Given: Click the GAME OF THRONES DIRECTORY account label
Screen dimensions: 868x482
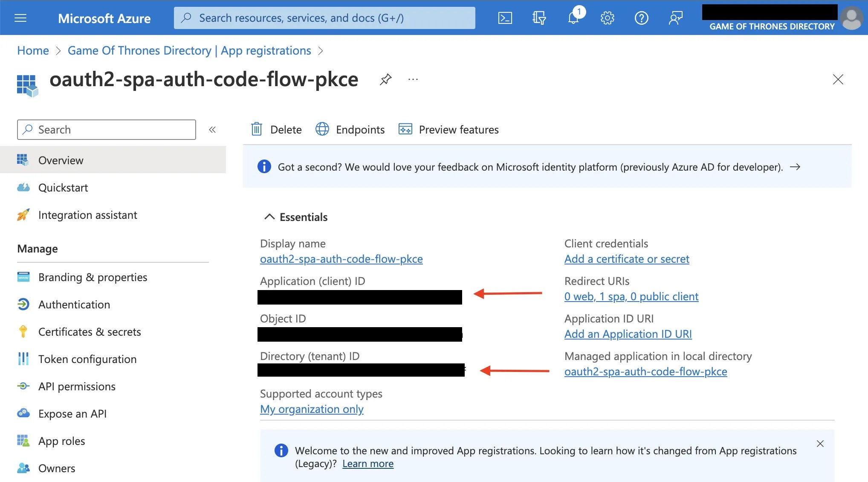Looking at the screenshot, I should [x=772, y=26].
